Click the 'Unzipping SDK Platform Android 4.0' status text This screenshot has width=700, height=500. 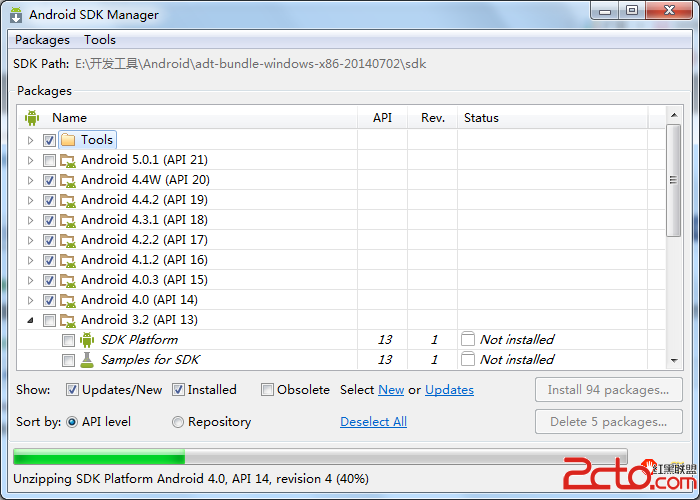[191, 479]
